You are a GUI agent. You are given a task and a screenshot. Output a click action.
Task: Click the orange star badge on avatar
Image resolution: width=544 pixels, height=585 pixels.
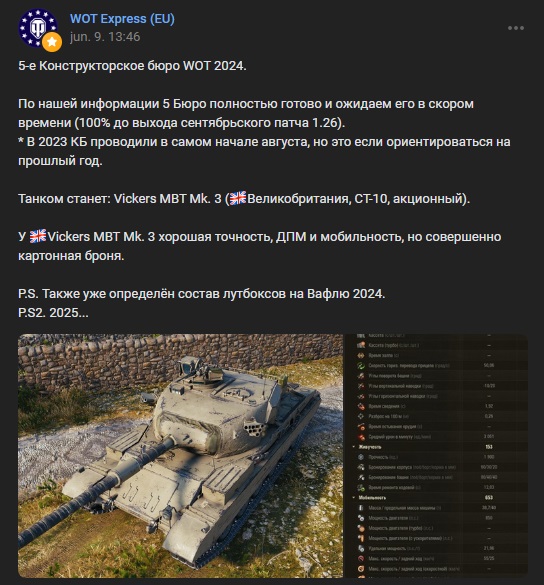pos(52,42)
